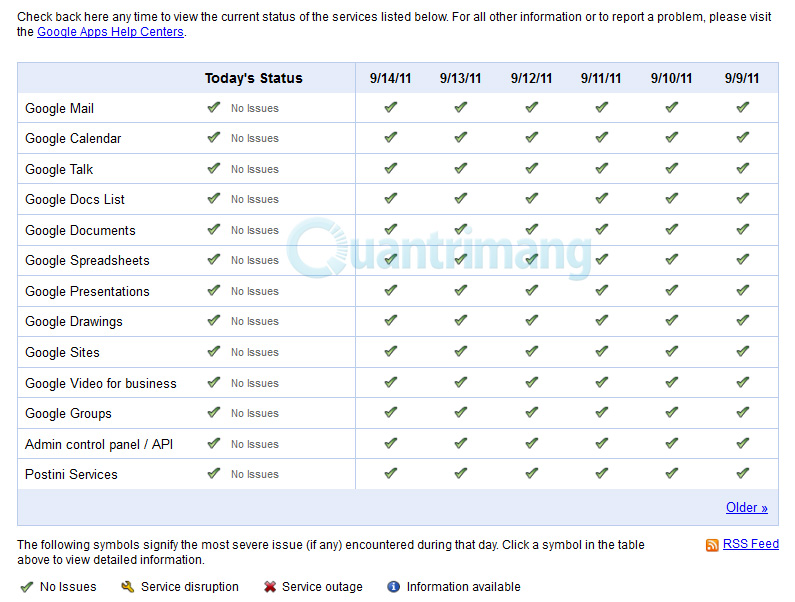The height and width of the screenshot is (602, 795).
Task: Click Google Documents checkmark under 9/9/11
Action: tap(742, 230)
